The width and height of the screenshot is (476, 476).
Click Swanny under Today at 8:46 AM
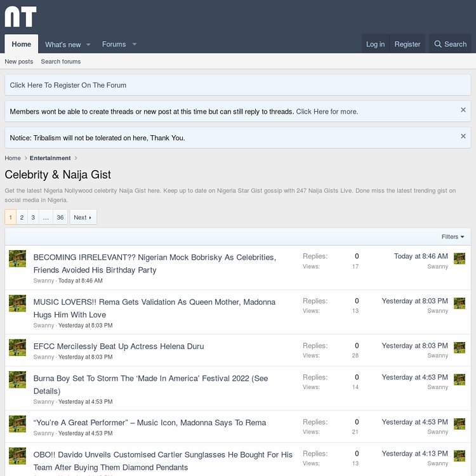click(x=437, y=266)
